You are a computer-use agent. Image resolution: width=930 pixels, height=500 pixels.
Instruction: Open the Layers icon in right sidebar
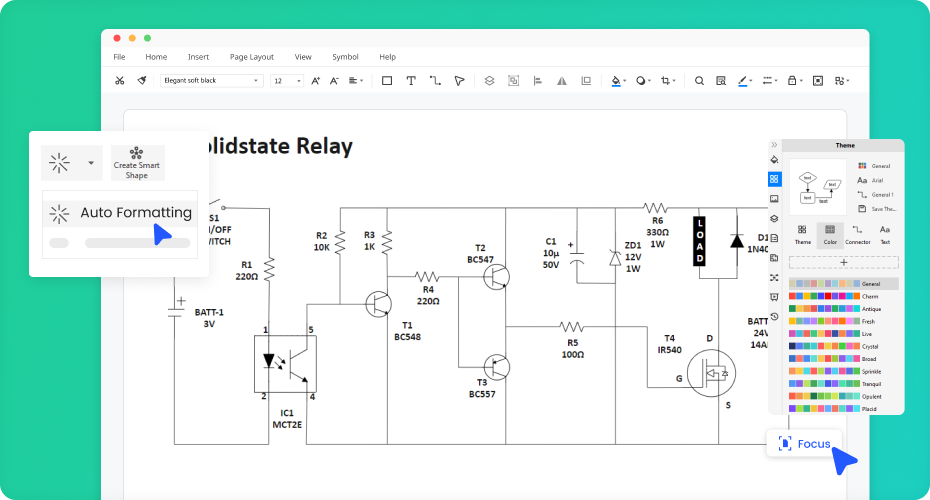click(x=774, y=218)
